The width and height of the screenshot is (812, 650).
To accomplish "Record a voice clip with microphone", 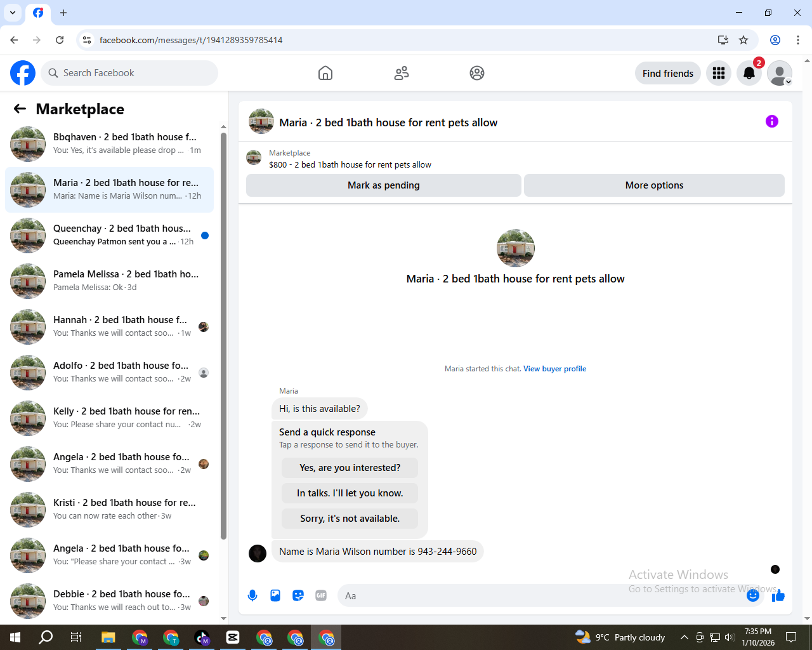I will click(x=252, y=595).
